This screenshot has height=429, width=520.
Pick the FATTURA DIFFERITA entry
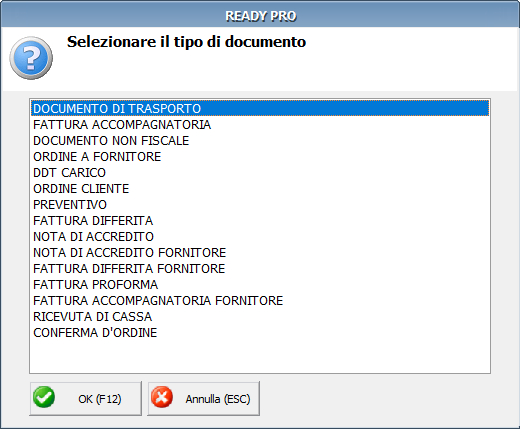point(260,221)
